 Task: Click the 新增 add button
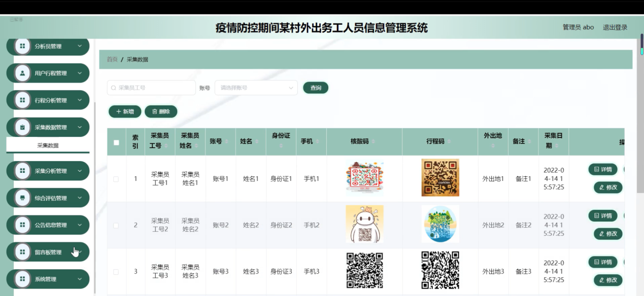125,112
